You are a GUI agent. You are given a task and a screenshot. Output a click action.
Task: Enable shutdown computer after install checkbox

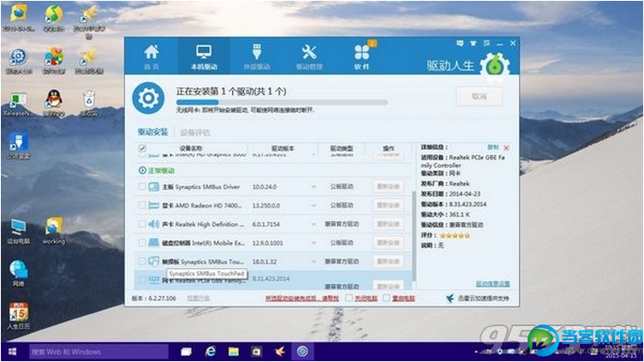coord(349,298)
